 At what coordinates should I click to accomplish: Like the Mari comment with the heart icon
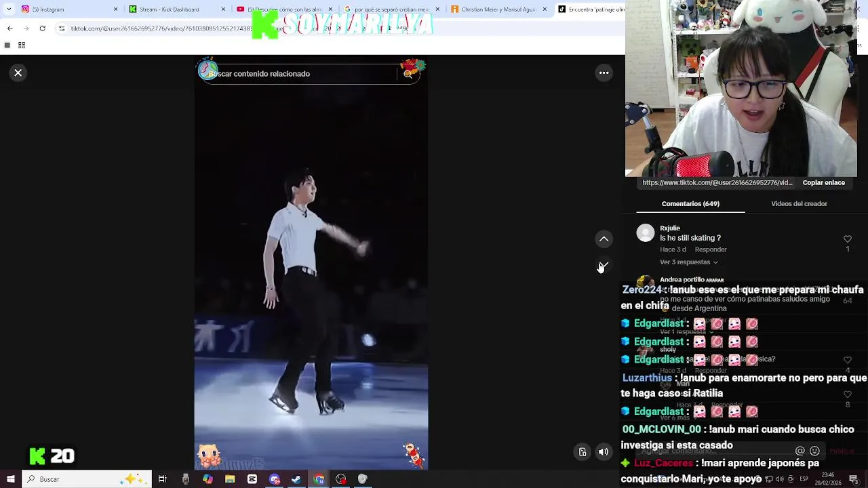point(847,394)
